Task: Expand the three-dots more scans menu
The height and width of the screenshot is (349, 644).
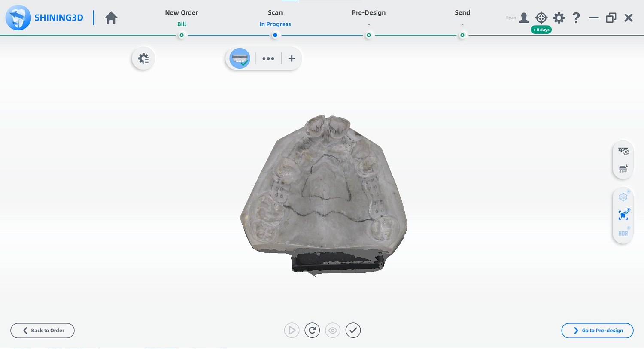Action: point(268,58)
